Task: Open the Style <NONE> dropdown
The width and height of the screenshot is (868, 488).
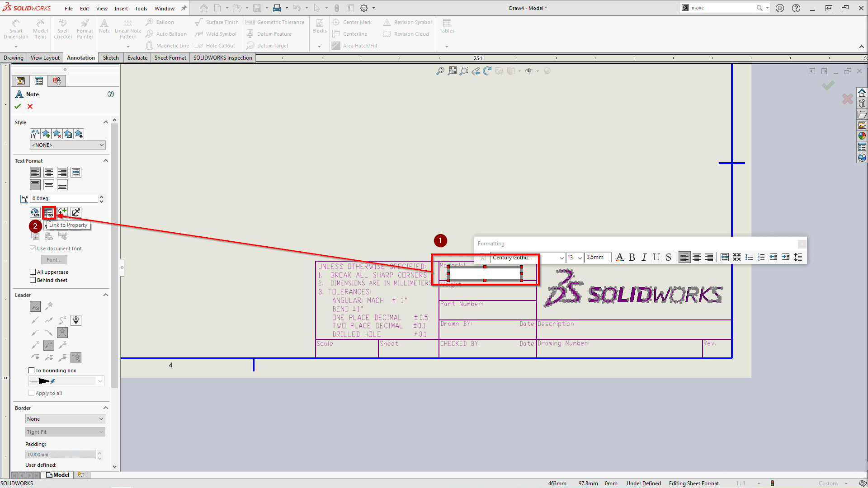Action: 67,145
